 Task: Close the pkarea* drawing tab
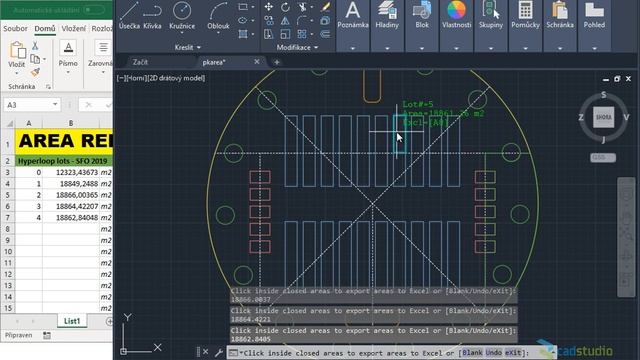257,62
